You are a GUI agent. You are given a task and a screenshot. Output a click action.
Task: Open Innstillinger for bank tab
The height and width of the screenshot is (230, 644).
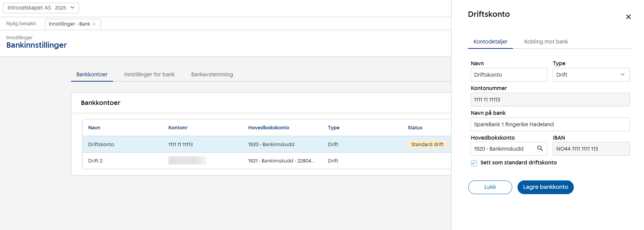(x=149, y=74)
